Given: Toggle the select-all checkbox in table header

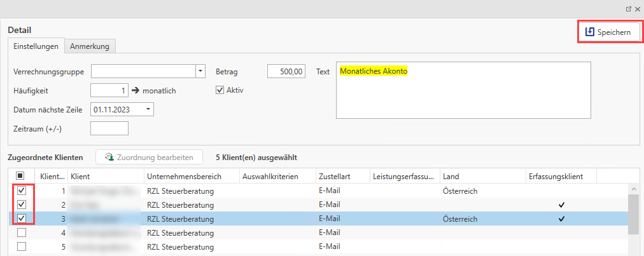Looking at the screenshot, I should (20, 176).
